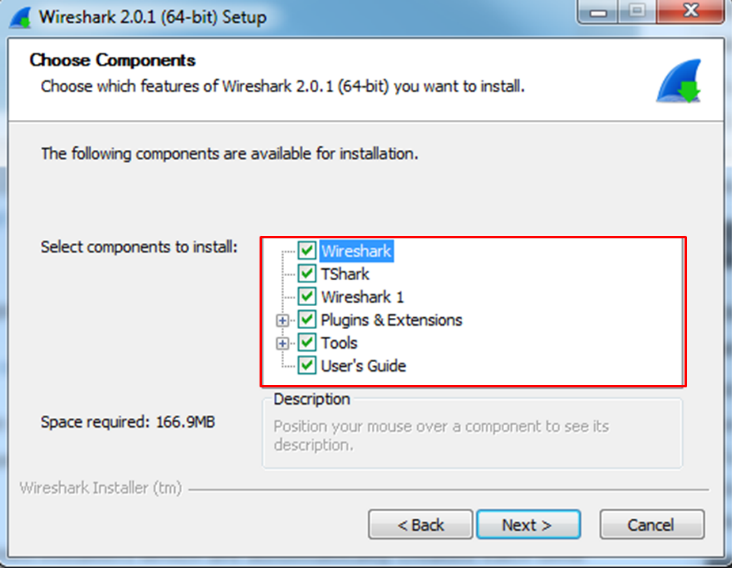Expand the Plugins & Extensions tree node
The image size is (732, 568).
click(x=282, y=320)
